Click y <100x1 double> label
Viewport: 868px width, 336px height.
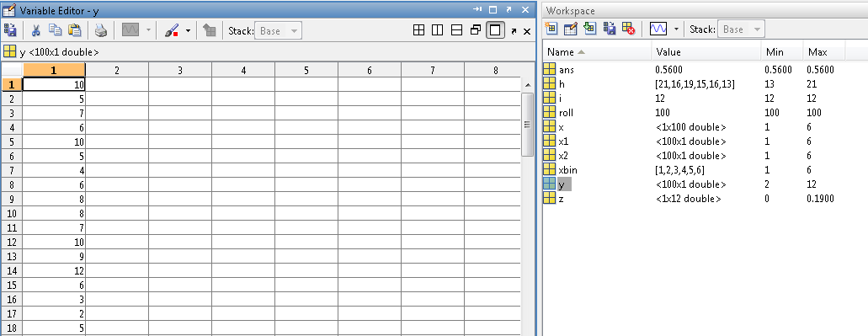(x=59, y=52)
